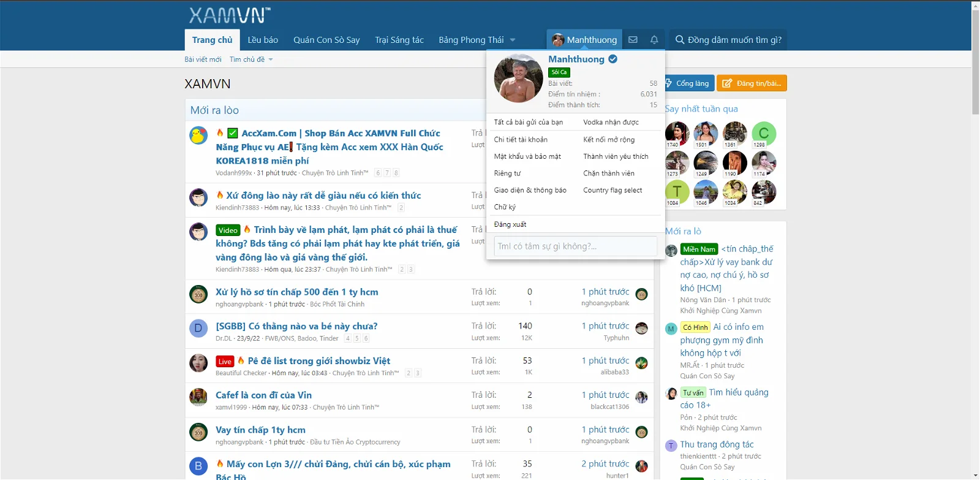980x480 pixels.
Task: Click Manhthuong's large profile avatar
Action: [x=518, y=78]
